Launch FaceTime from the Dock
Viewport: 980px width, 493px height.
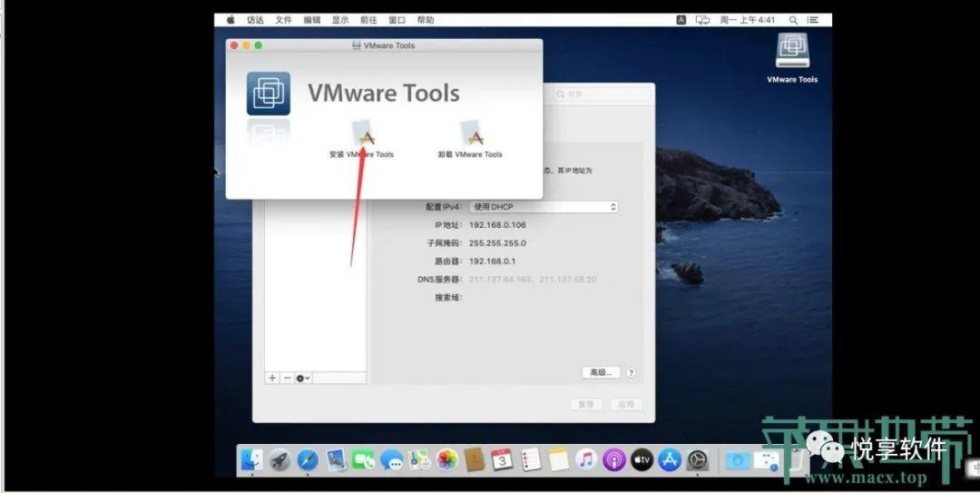pyautogui.click(x=364, y=460)
